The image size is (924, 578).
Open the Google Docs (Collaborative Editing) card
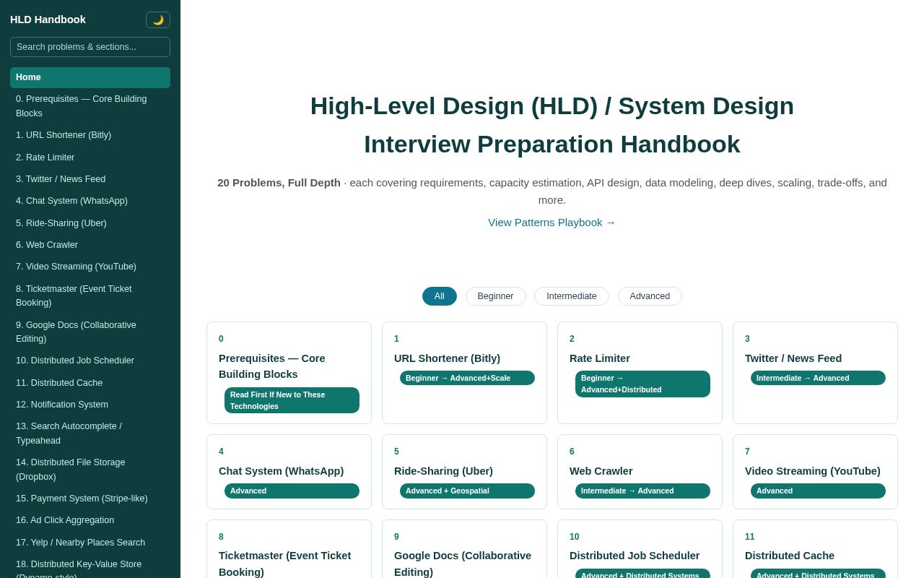pyautogui.click(x=464, y=549)
